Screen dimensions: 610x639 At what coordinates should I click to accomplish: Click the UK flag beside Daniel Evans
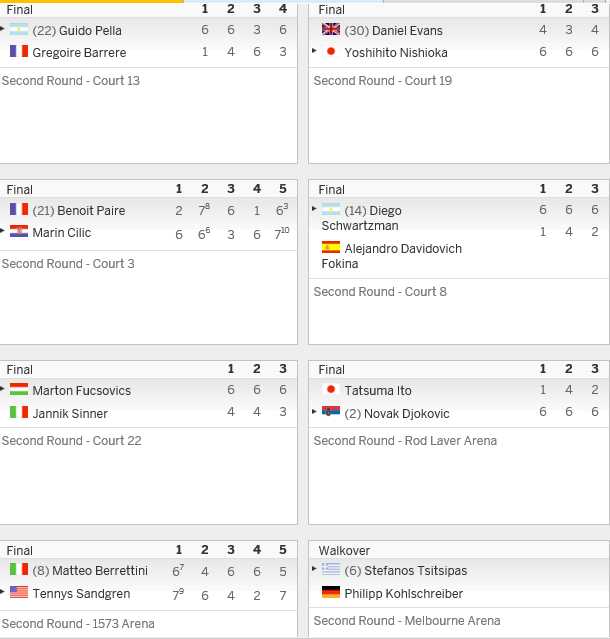[331, 29]
